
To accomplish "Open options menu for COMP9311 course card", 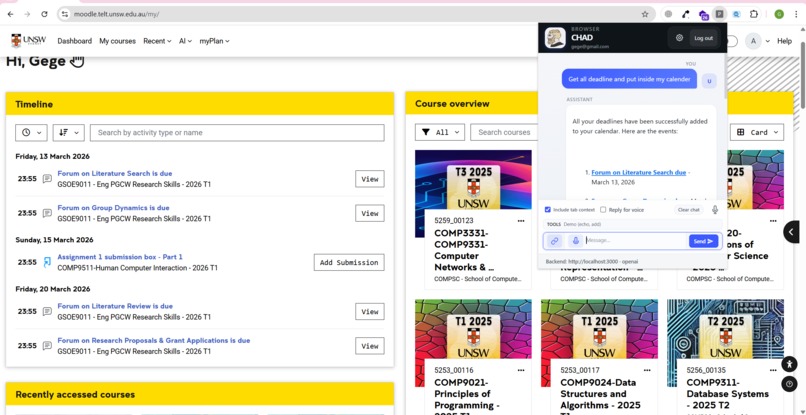I will click(x=773, y=370).
